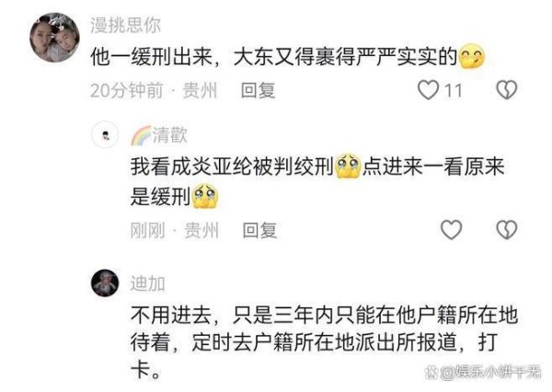Click the rainbow icon beside 清歡

141,135
